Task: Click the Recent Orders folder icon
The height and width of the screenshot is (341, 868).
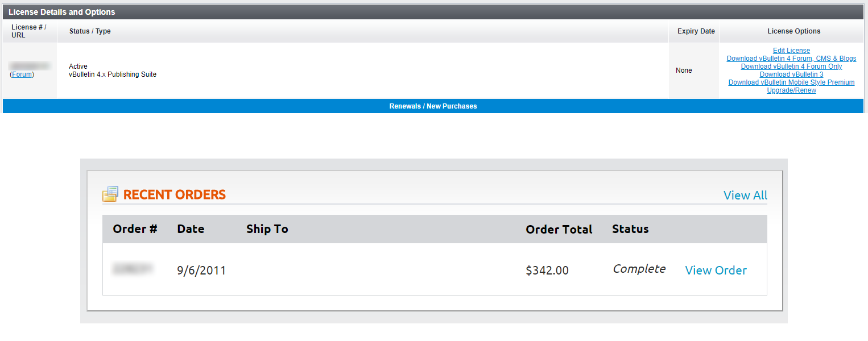Action: tap(110, 194)
